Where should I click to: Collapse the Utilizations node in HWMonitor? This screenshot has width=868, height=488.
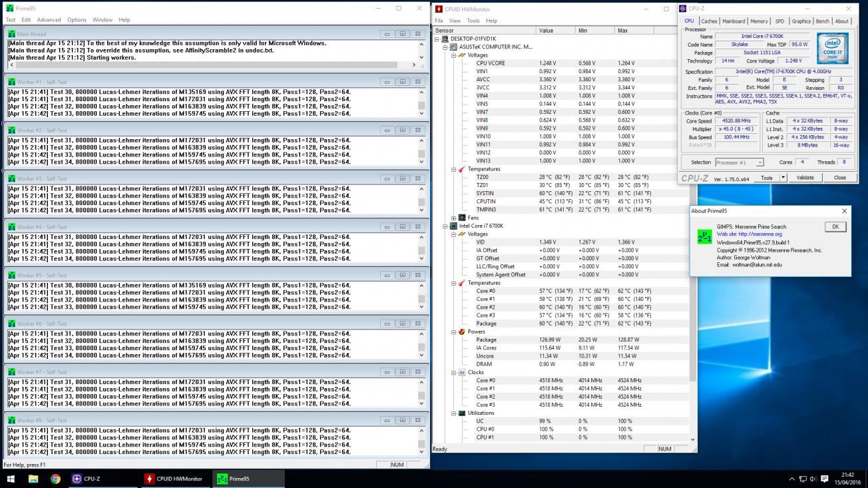tap(454, 413)
